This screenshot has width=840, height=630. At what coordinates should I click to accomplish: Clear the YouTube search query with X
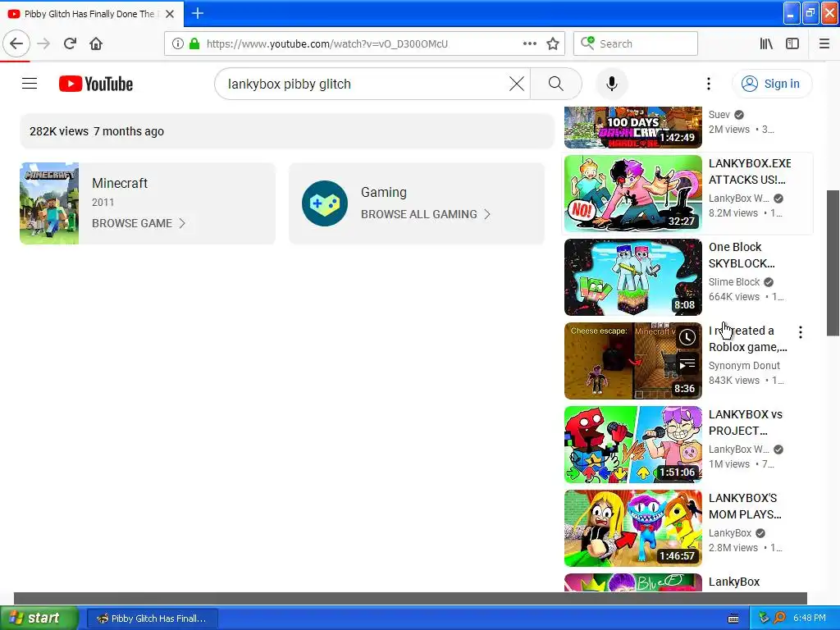517,84
